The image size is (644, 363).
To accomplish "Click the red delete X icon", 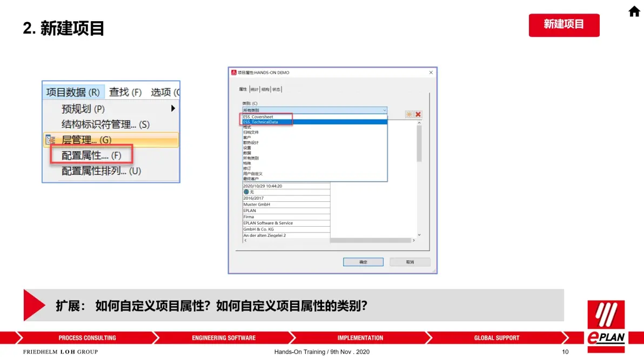I will 418,114.
